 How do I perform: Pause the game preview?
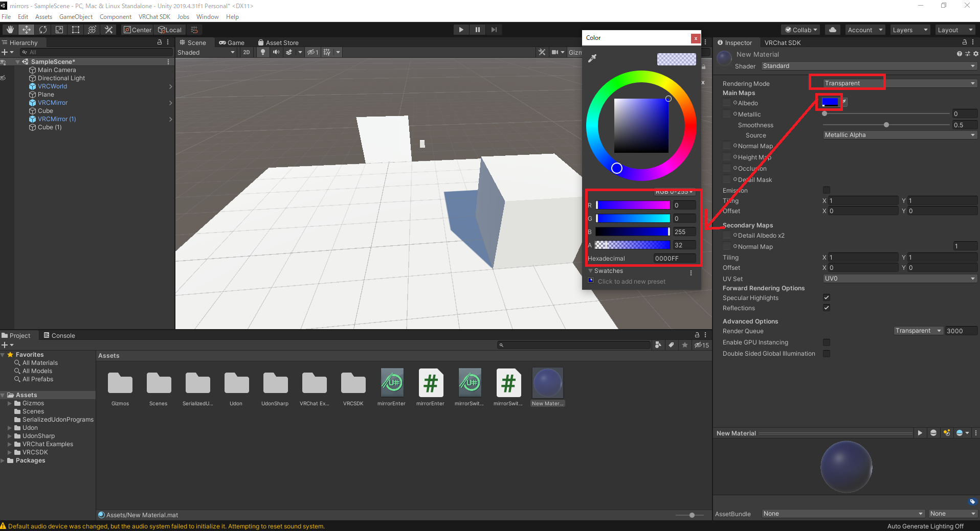click(477, 30)
